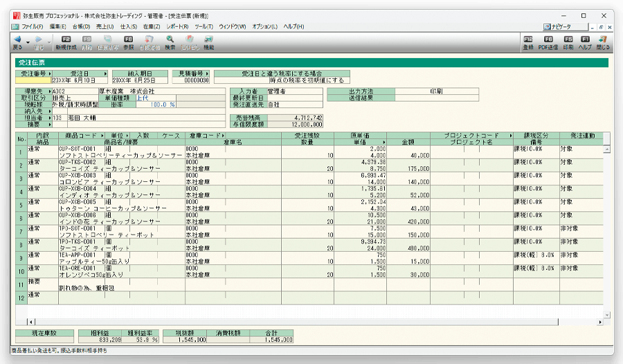Open the 在庫(Z) menu
This screenshot has width=623, height=364.
point(152,26)
